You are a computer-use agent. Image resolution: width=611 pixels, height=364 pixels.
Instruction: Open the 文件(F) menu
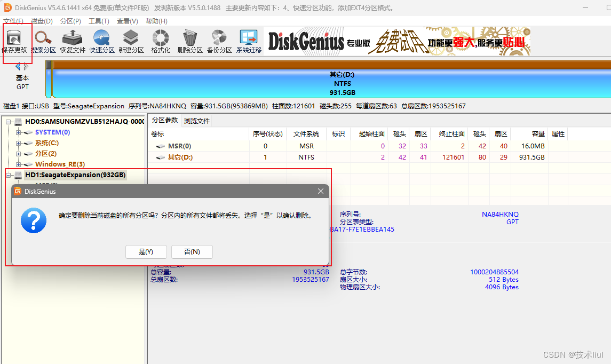(13, 21)
